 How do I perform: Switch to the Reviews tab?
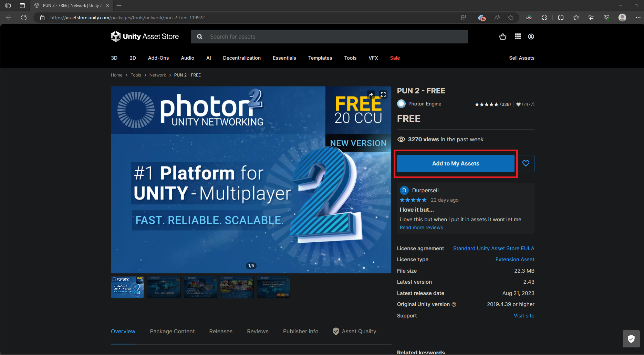coord(258,331)
